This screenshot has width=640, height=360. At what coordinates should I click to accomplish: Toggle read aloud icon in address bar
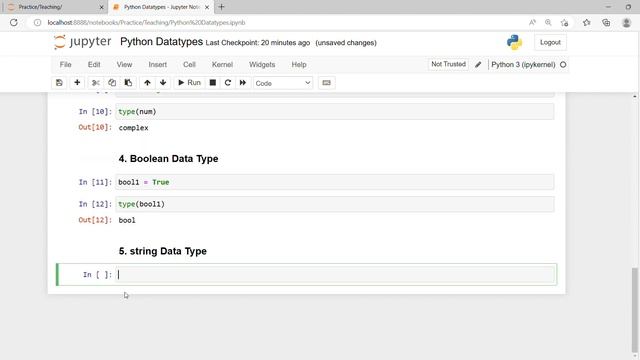coord(532,22)
